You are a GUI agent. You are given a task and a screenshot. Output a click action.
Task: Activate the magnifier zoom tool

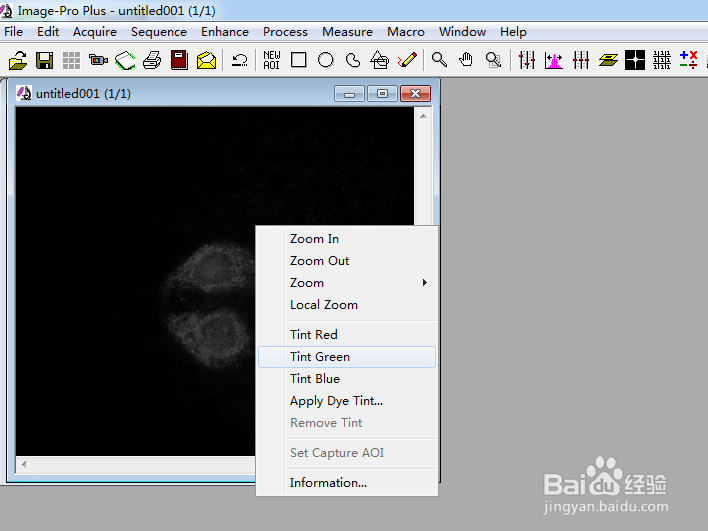click(x=439, y=60)
